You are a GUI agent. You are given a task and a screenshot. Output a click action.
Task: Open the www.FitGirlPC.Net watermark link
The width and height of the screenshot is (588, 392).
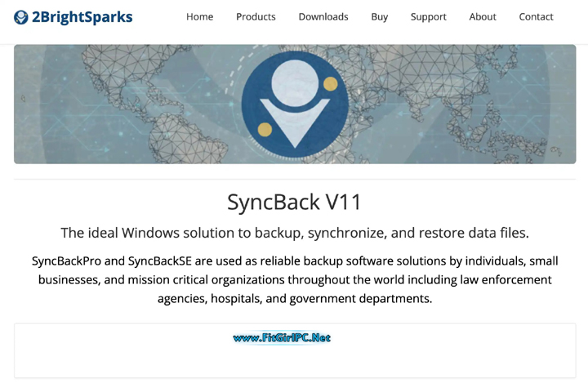coord(282,338)
